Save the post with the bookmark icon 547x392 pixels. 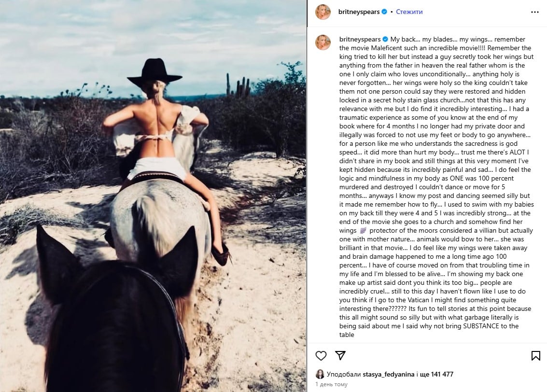point(535,355)
